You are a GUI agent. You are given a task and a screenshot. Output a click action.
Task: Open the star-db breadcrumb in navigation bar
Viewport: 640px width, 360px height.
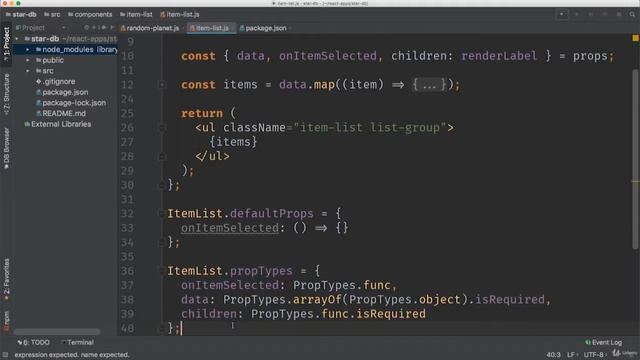21,14
